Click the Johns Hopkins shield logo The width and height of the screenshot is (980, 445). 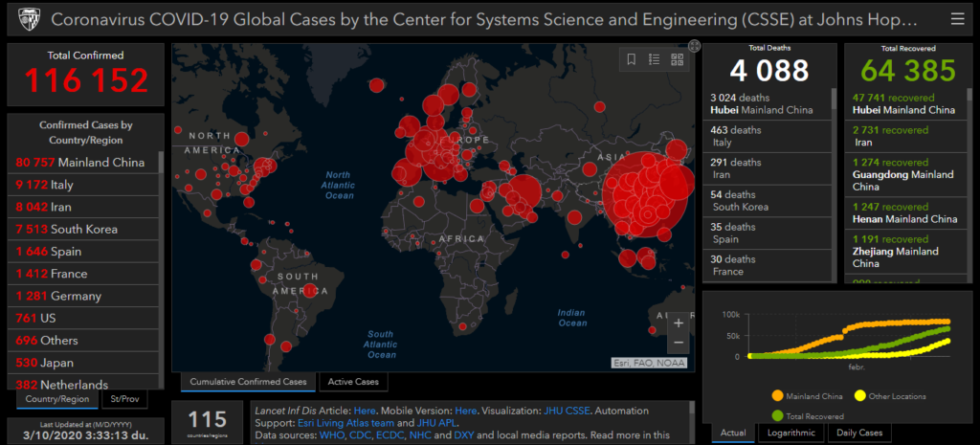point(28,19)
